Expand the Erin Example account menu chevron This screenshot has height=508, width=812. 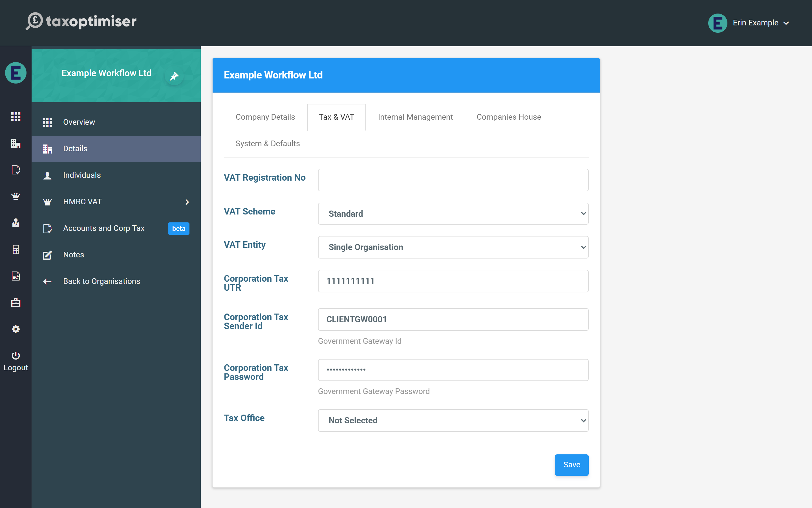[x=786, y=23]
